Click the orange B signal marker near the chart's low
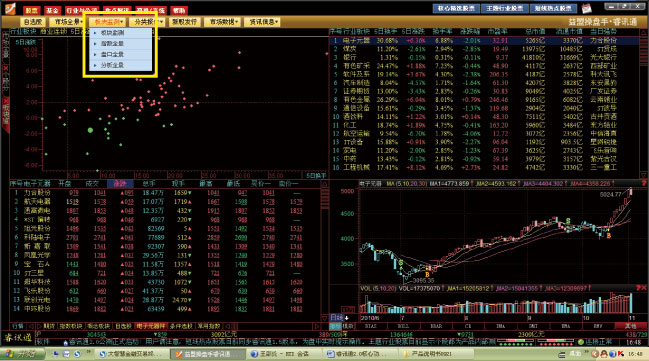The height and width of the screenshot is (361, 649). click(427, 274)
